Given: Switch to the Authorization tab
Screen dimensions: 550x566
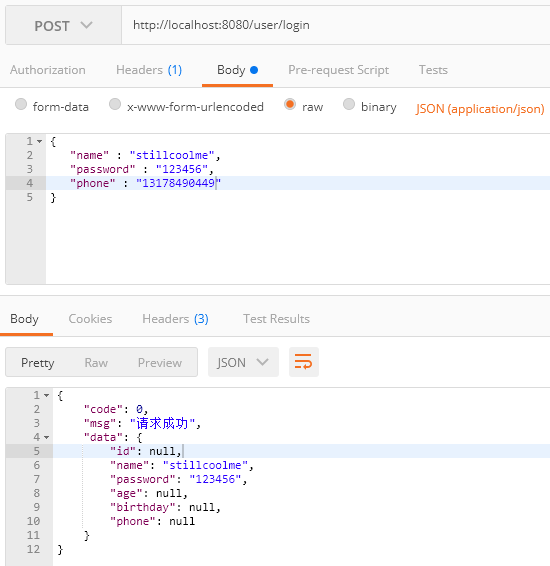Looking at the screenshot, I should coord(48,70).
